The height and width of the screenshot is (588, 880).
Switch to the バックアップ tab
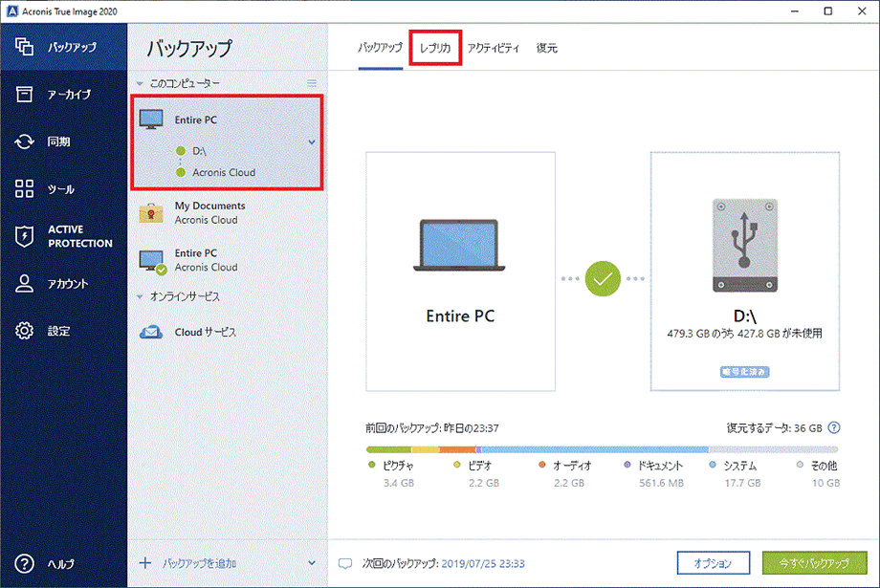click(x=380, y=48)
